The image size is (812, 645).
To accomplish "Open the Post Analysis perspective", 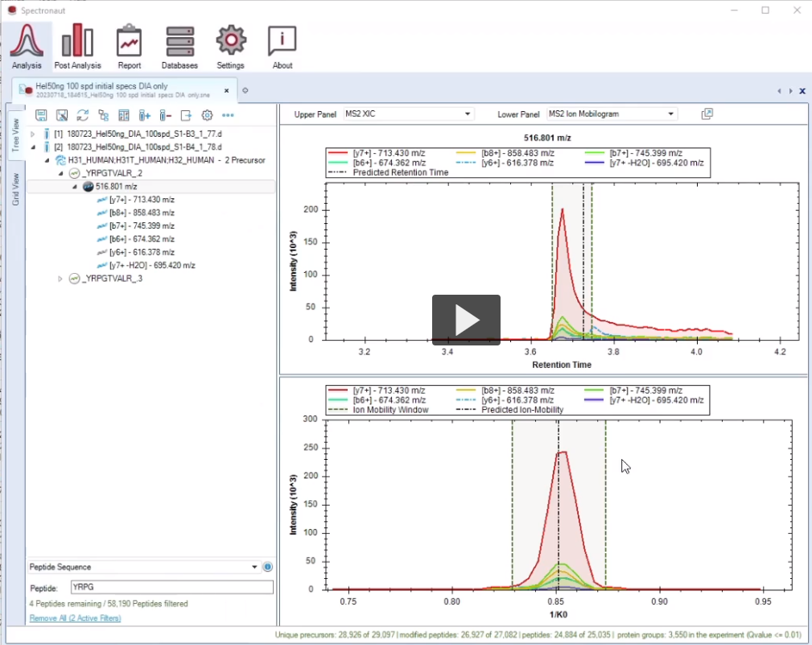I will 77,47.
